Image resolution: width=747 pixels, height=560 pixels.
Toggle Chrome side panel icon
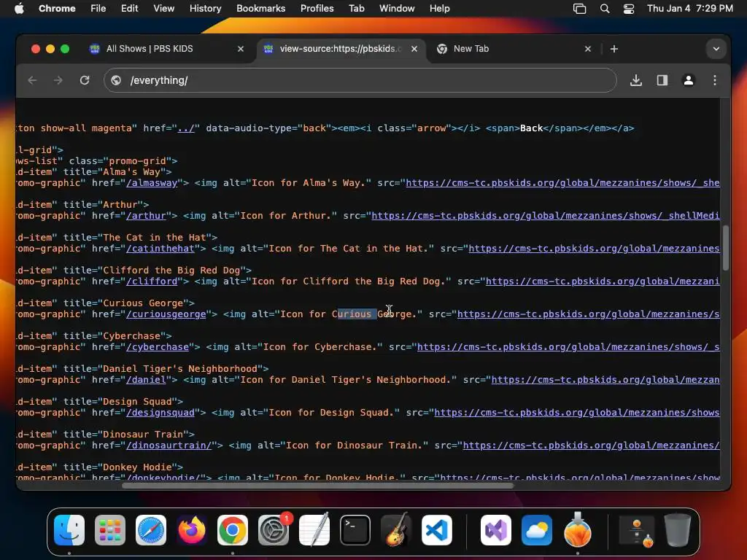(662, 80)
